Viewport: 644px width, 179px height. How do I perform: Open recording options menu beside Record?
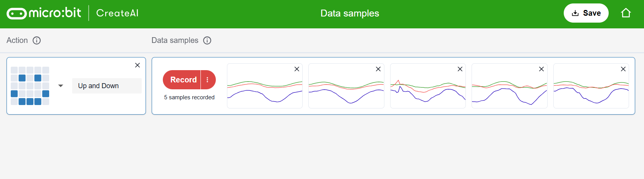208,80
